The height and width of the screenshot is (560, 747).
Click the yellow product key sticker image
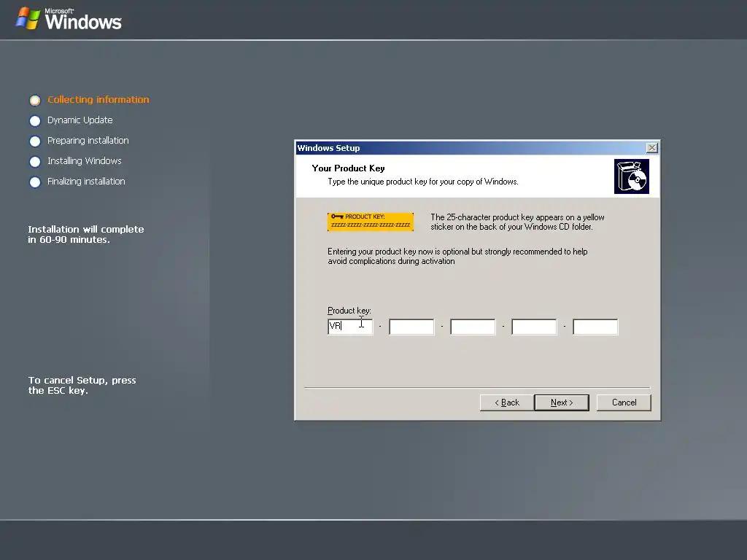371,222
